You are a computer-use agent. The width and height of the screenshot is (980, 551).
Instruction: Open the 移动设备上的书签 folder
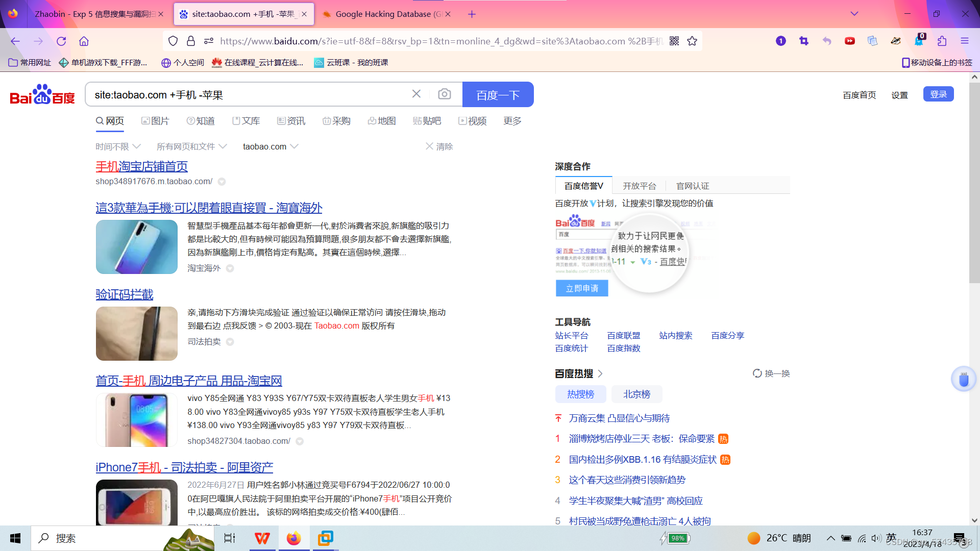[x=937, y=63]
